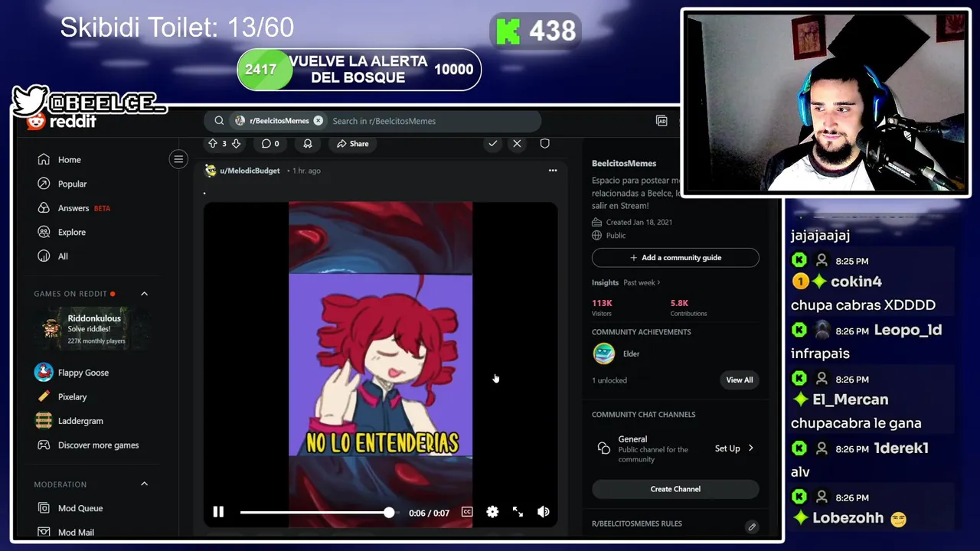
Task: Open moderator shield actions
Action: tap(545, 144)
